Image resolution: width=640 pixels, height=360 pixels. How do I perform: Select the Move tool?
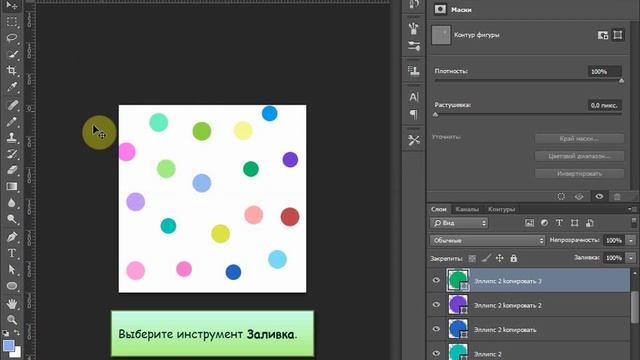(12, 6)
